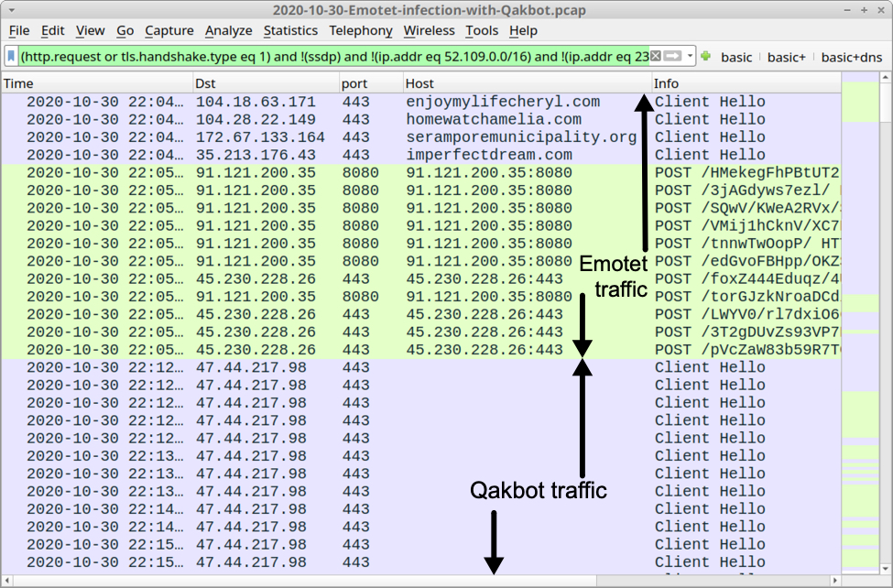Select packet row for seramporemunicipality.org

(x=421, y=137)
